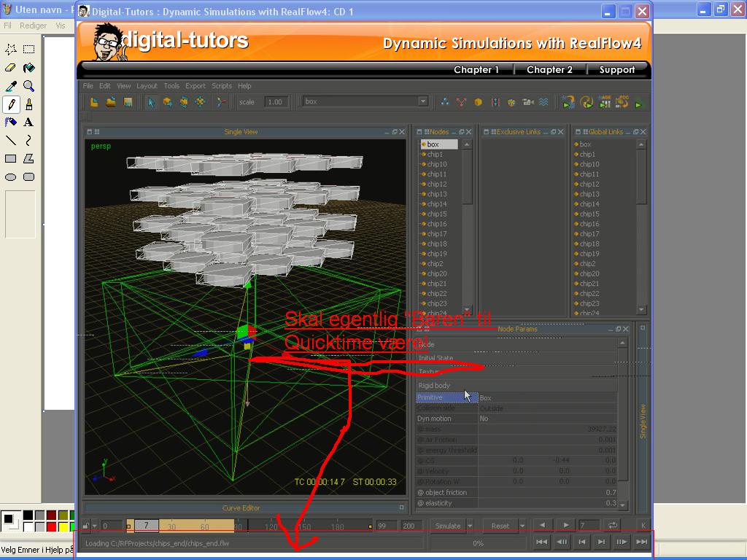Click the add object cube icon
747x560 pixels.
coord(479,102)
